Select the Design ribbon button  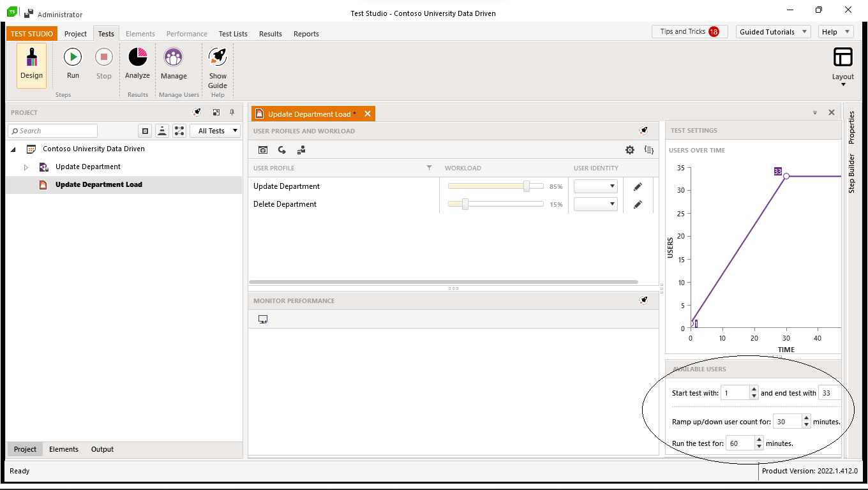pyautogui.click(x=31, y=66)
